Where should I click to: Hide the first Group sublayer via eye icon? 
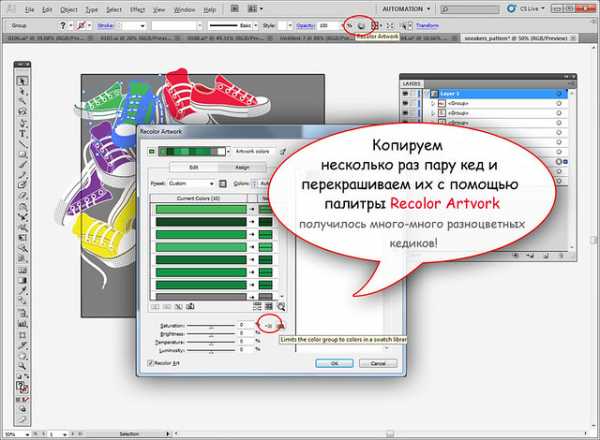407,104
